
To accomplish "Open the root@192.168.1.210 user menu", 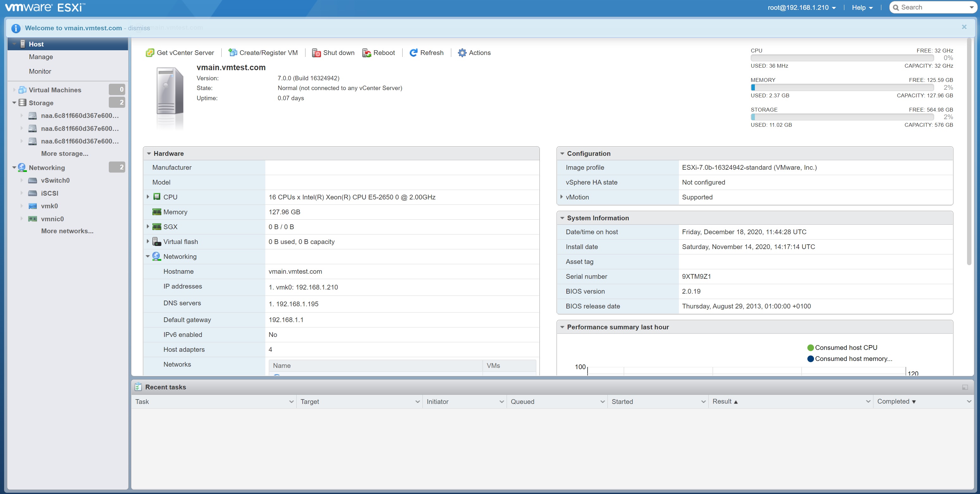I will [802, 8].
